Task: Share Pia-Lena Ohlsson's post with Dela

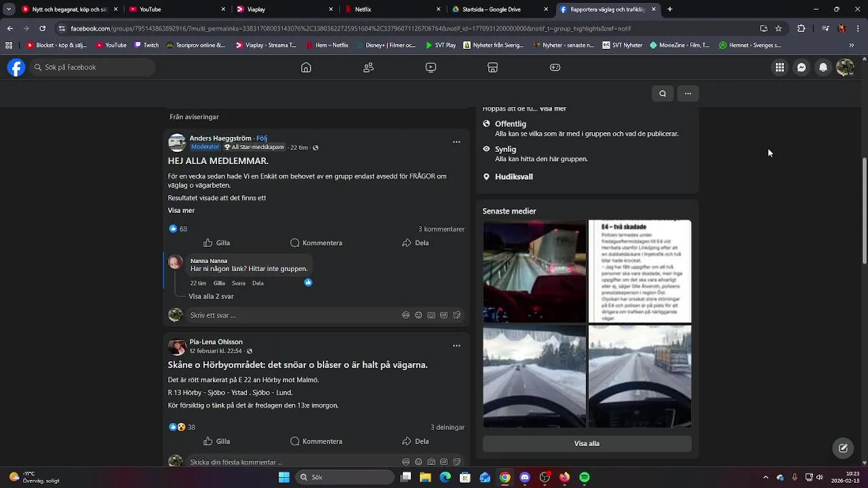Action: [416, 441]
